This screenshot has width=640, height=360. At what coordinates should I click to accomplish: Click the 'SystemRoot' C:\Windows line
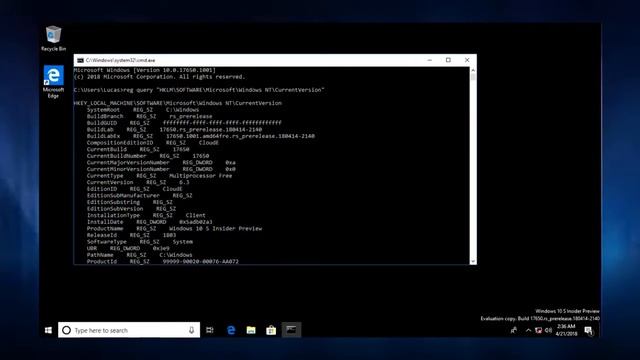pos(143,110)
